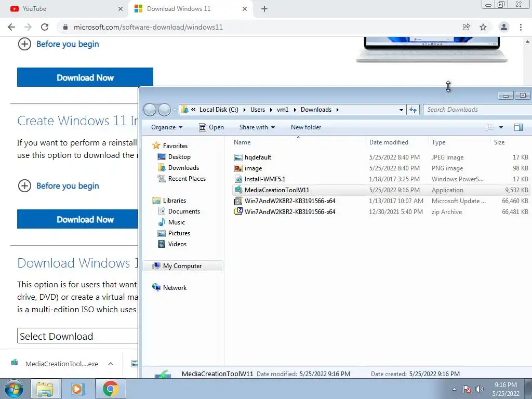532x399 pixels.
Task: Open the Select Download dropdown
Action: 78,336
